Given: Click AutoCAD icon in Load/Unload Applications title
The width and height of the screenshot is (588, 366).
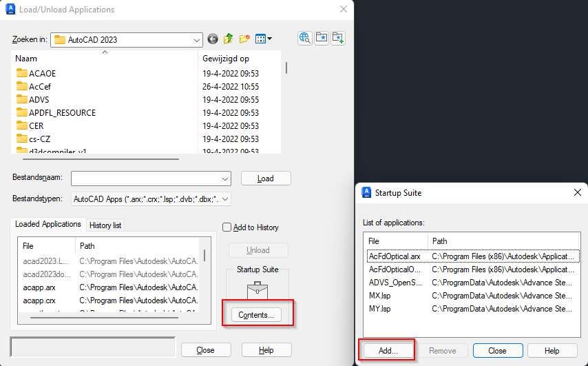Looking at the screenshot, I should point(10,9).
